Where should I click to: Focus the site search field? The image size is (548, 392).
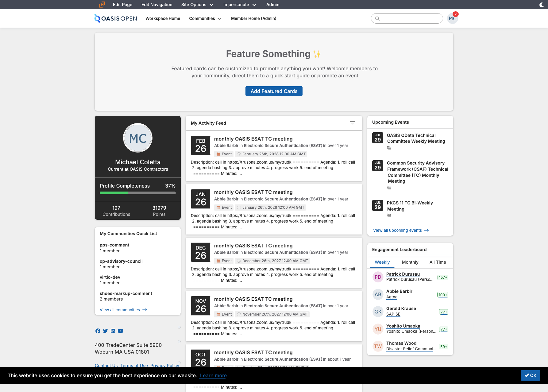[x=407, y=18]
